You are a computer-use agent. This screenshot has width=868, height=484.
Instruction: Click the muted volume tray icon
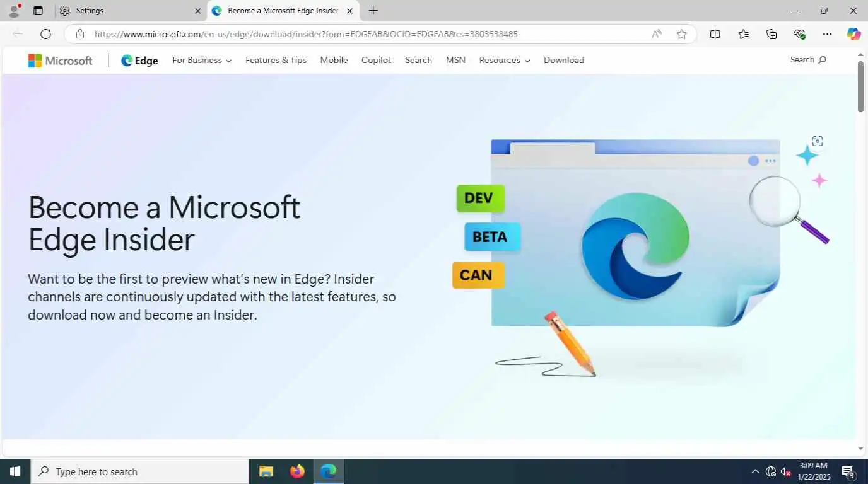click(786, 471)
